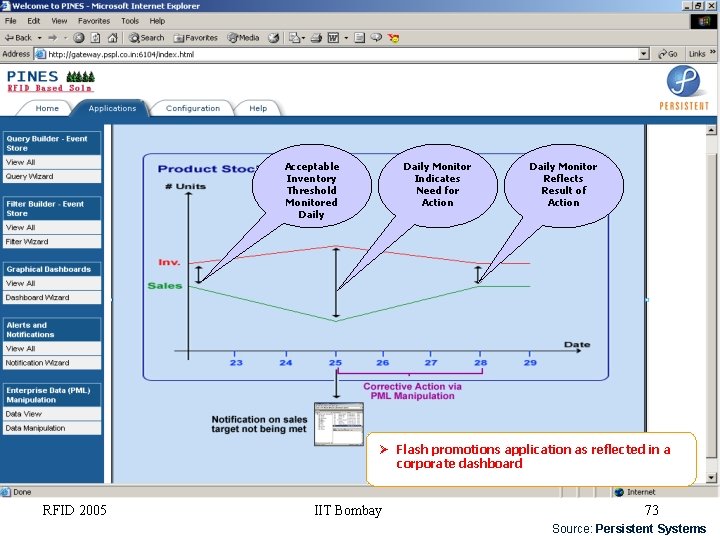Image resolution: width=720 pixels, height=540 pixels.
Task: Click the scroll up arrow
Action: 711,130
